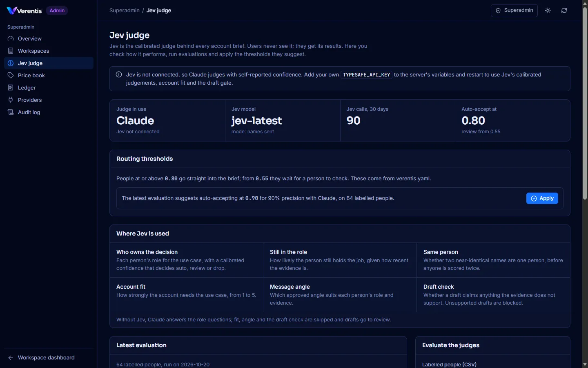The width and height of the screenshot is (588, 368).
Task: Open the Overview menu item
Action: tap(49, 38)
